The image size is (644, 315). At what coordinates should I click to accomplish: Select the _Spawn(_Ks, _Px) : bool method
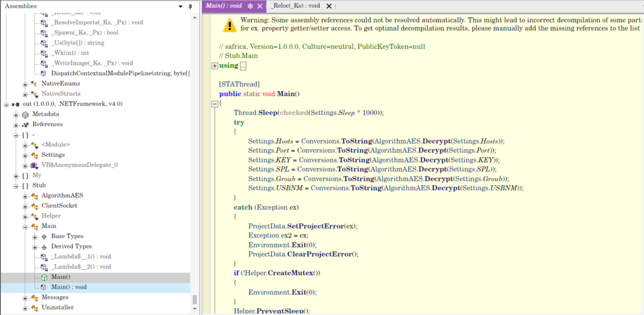[x=85, y=32]
